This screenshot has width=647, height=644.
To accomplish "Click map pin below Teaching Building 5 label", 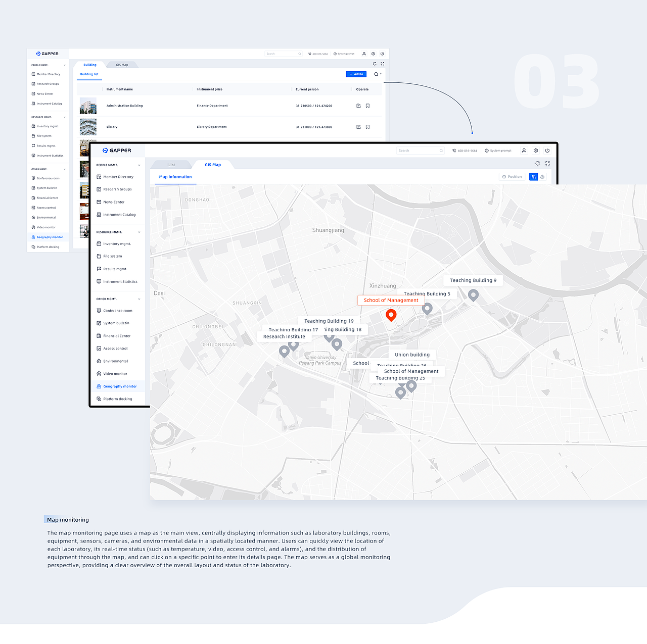I will 427,309.
